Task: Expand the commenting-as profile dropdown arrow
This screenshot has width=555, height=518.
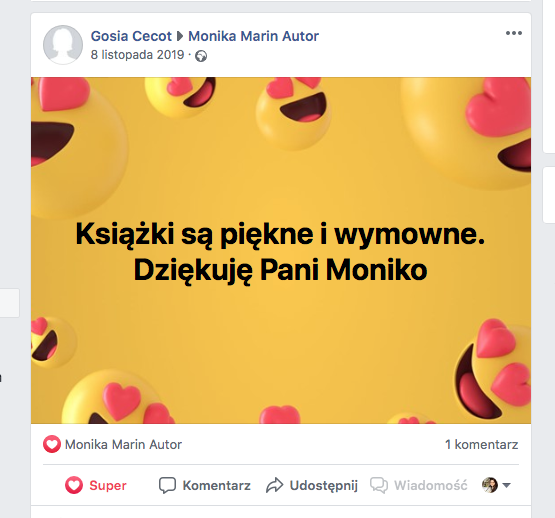Action: coord(507,485)
